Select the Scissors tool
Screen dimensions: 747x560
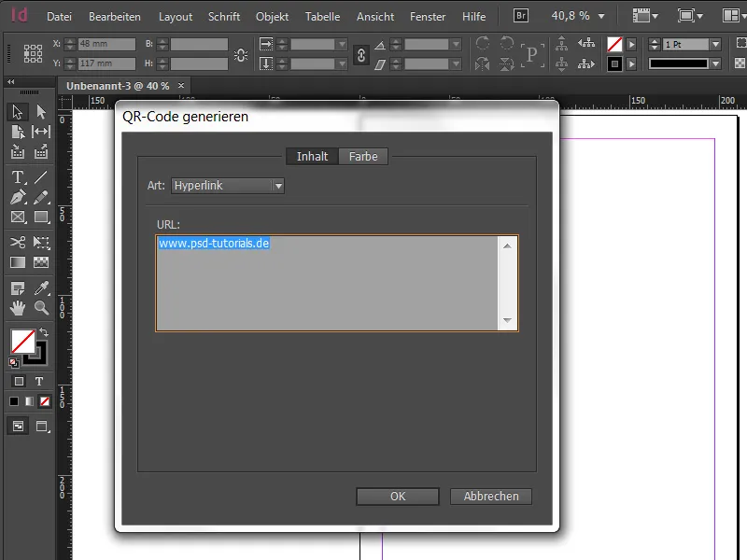click(x=17, y=243)
